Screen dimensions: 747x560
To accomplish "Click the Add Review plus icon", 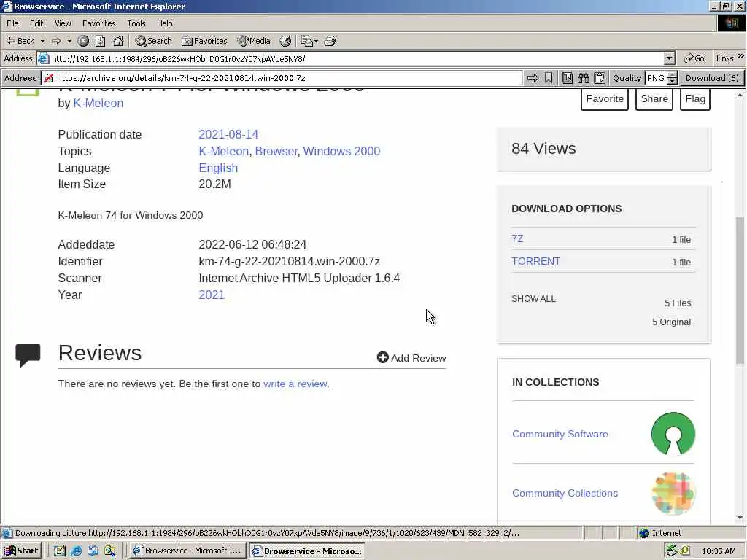I will point(382,357).
